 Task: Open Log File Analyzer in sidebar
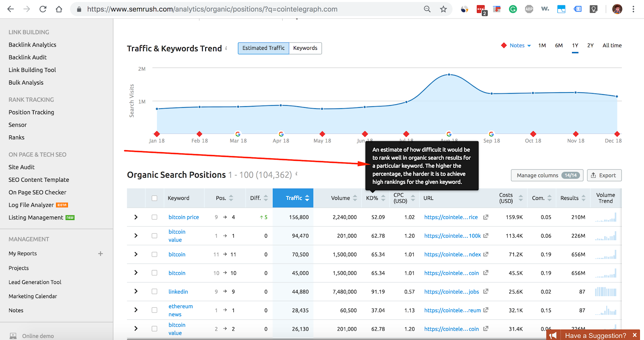point(31,205)
